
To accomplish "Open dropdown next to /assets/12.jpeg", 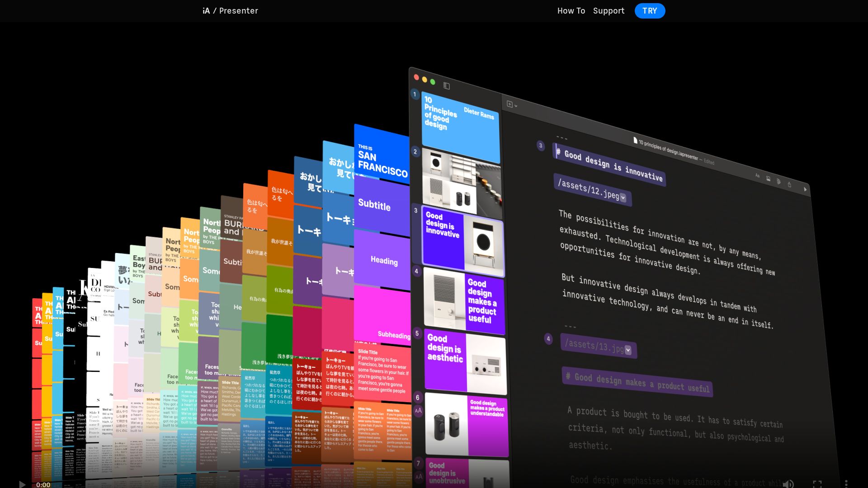I will [623, 197].
